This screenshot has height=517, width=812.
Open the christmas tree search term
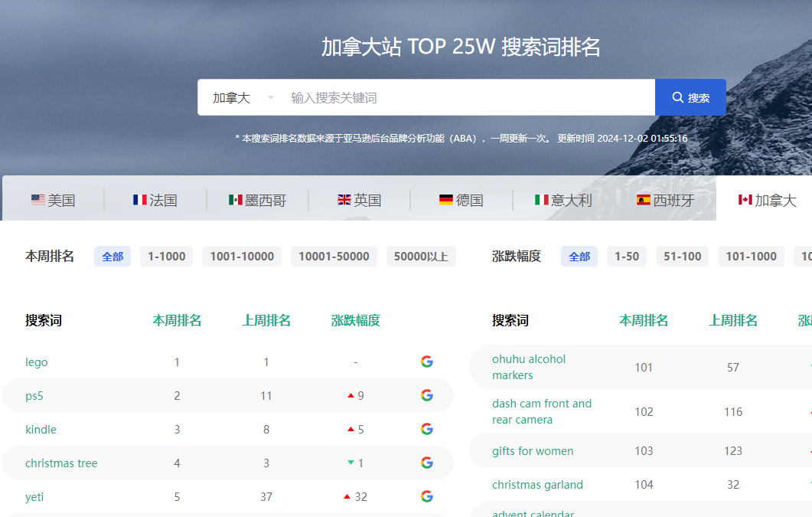(x=61, y=463)
